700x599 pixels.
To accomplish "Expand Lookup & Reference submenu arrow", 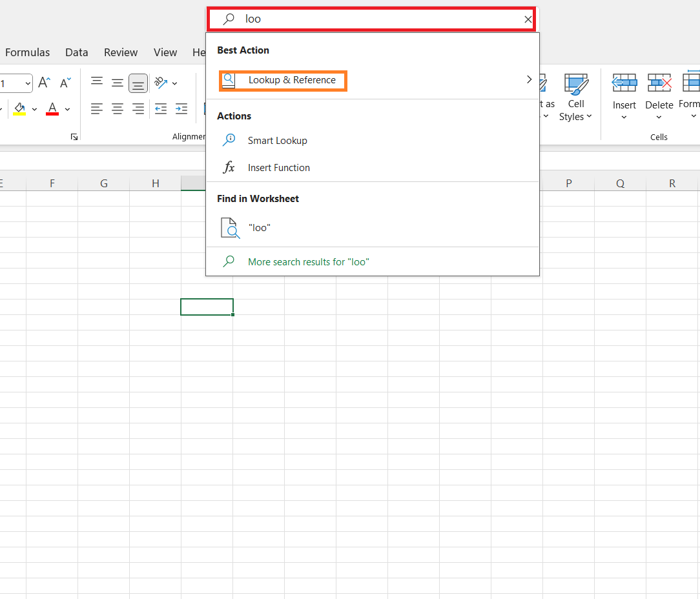I will tap(529, 79).
